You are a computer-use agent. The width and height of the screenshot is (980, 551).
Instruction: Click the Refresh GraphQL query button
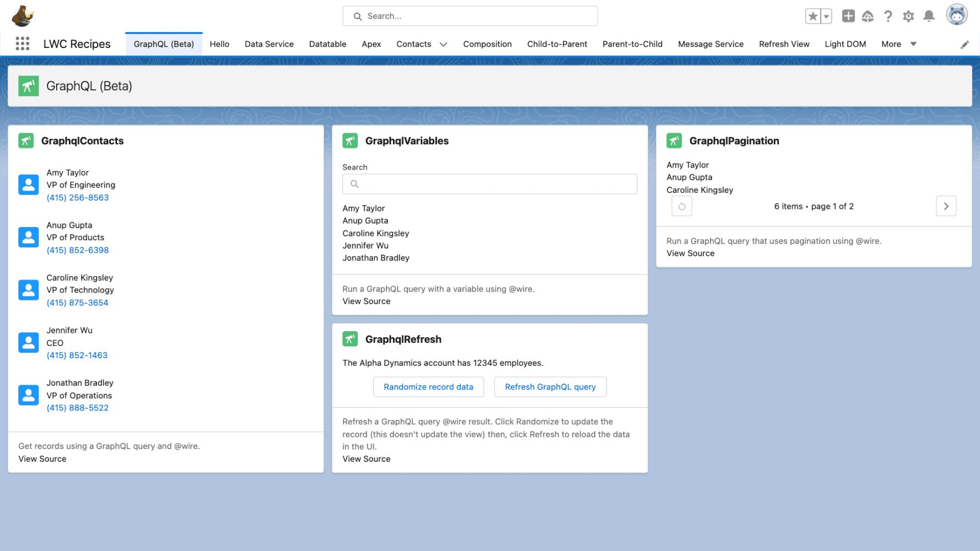(550, 387)
